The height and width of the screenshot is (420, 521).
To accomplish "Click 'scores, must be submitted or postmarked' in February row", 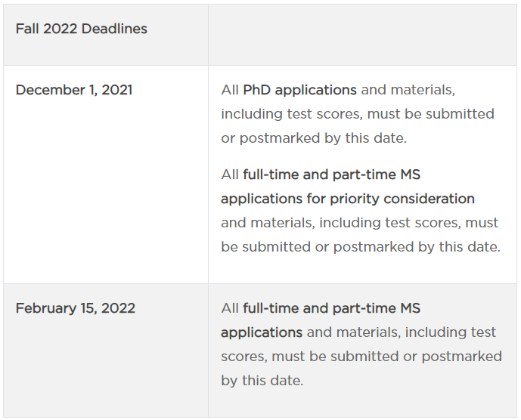I will tap(361, 357).
